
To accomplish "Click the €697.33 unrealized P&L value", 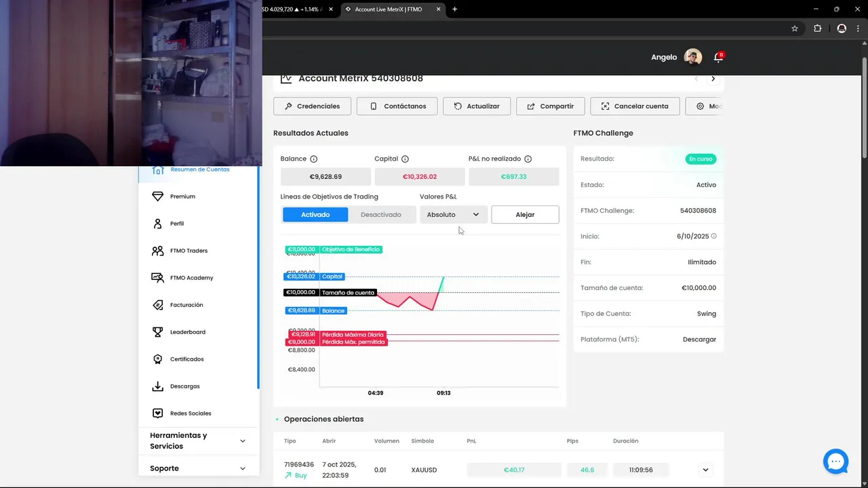I will [x=514, y=177].
